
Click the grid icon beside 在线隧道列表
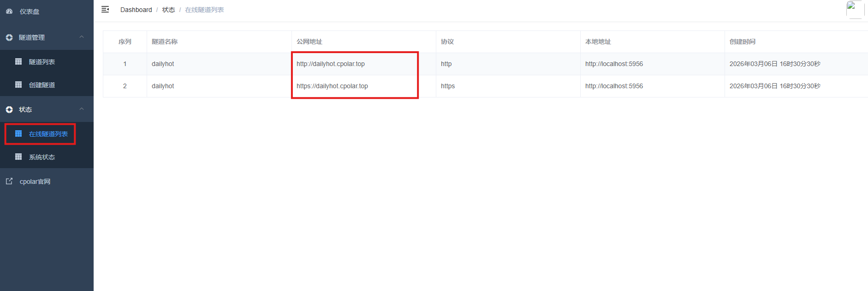point(18,133)
